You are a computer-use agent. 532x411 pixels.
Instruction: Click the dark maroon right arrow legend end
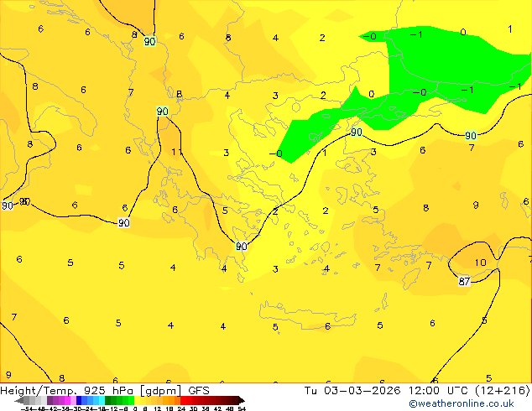pyautogui.click(x=242, y=400)
